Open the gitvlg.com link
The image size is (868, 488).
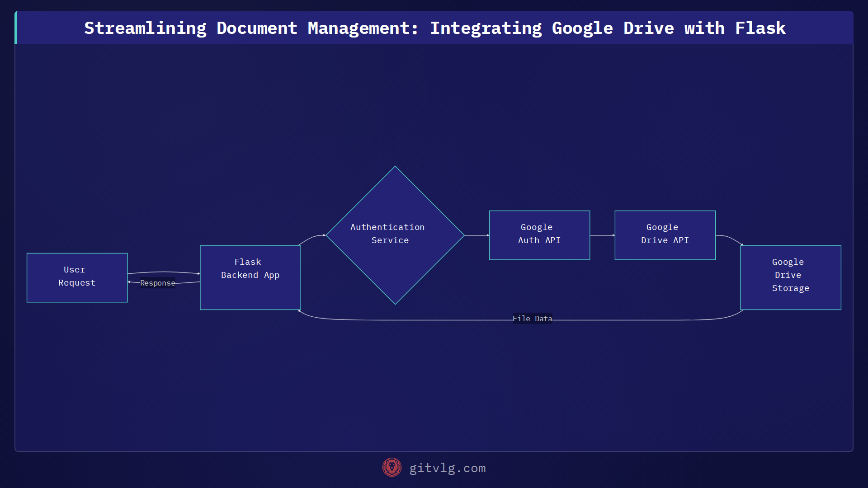tap(448, 468)
